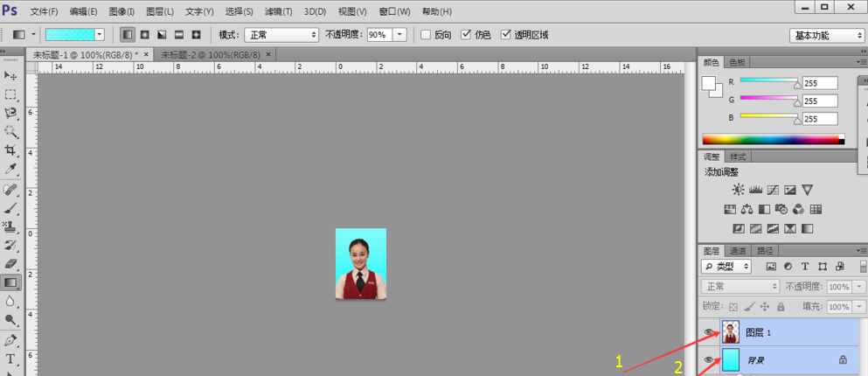This screenshot has height=376, width=868.
Task: Switch to the 未标题-2 document tab
Action: pos(211,55)
